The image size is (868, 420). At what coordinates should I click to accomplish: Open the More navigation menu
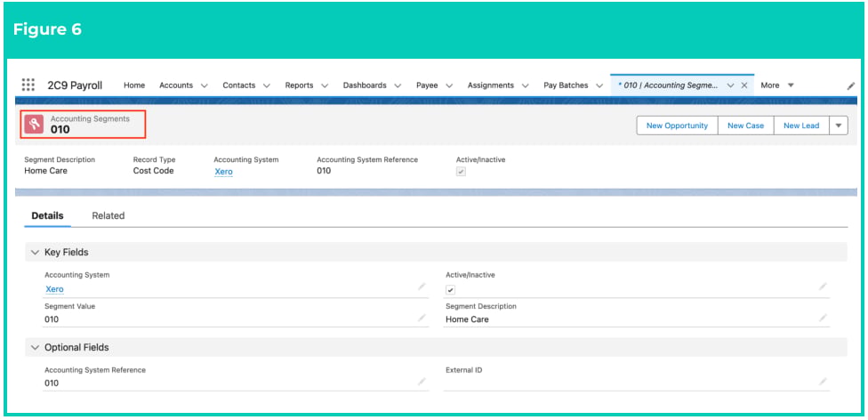click(x=777, y=85)
